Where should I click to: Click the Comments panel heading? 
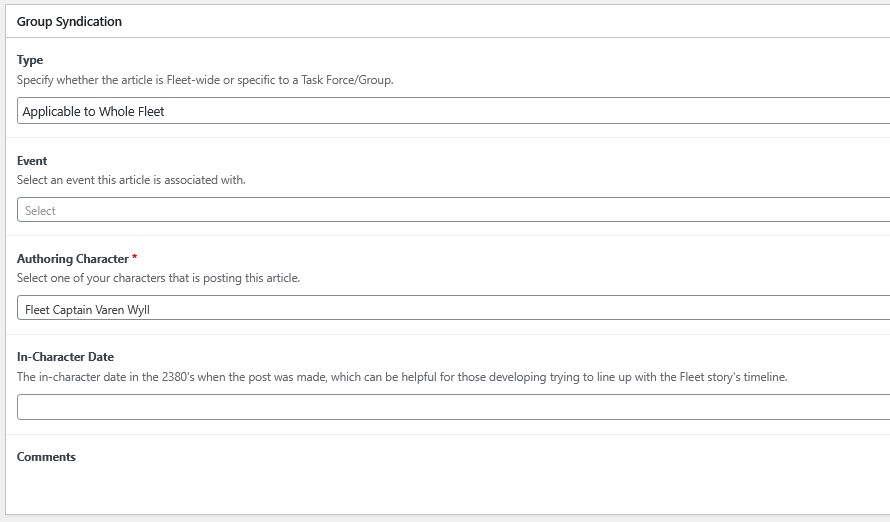tap(46, 457)
